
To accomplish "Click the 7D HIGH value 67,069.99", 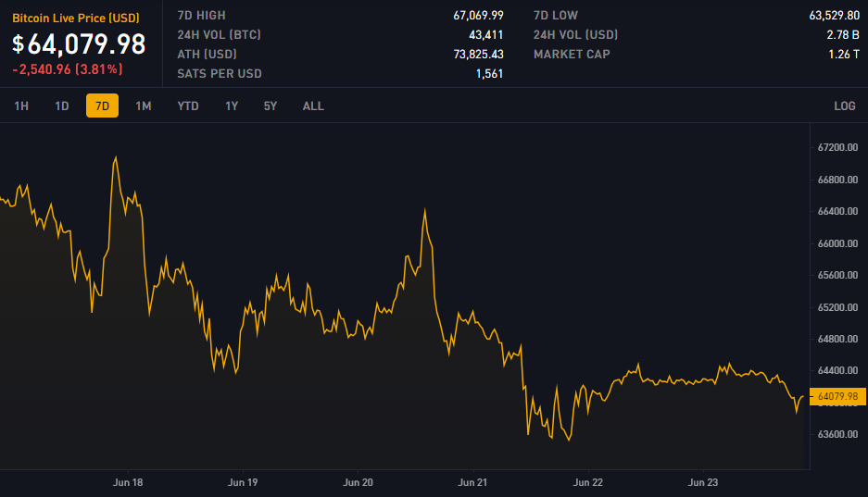I will pos(478,16).
